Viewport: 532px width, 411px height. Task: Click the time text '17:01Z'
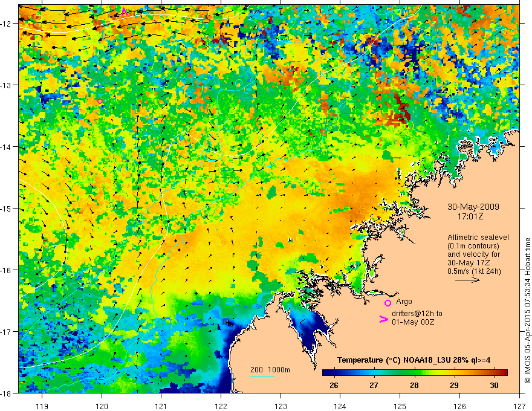tap(470, 216)
